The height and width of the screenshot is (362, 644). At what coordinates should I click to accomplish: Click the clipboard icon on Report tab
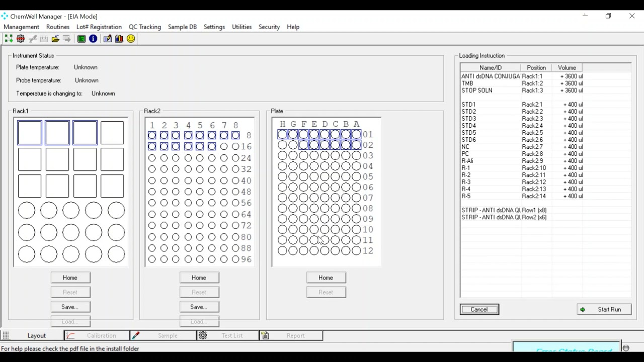tap(265, 335)
